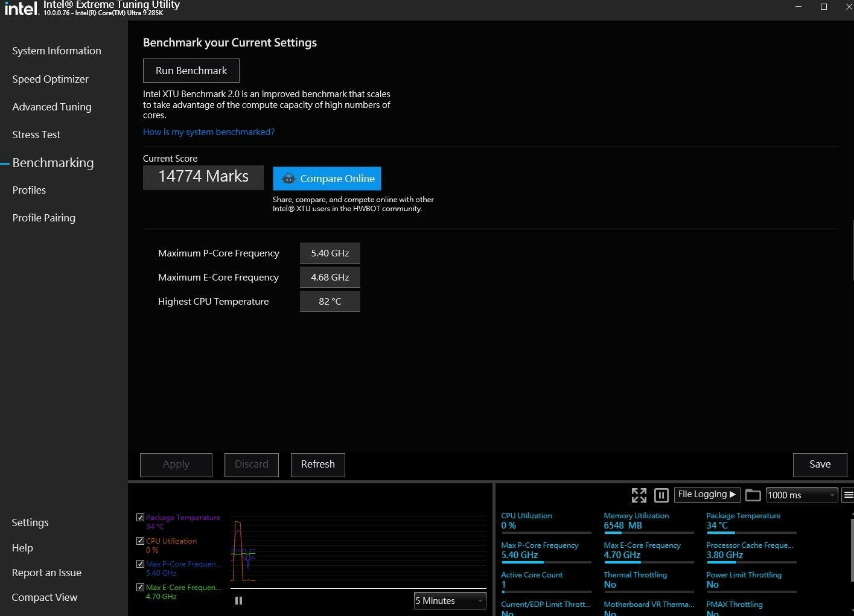
Task: Uncheck the CPU Utilization graph checkbox
Action: [140, 541]
